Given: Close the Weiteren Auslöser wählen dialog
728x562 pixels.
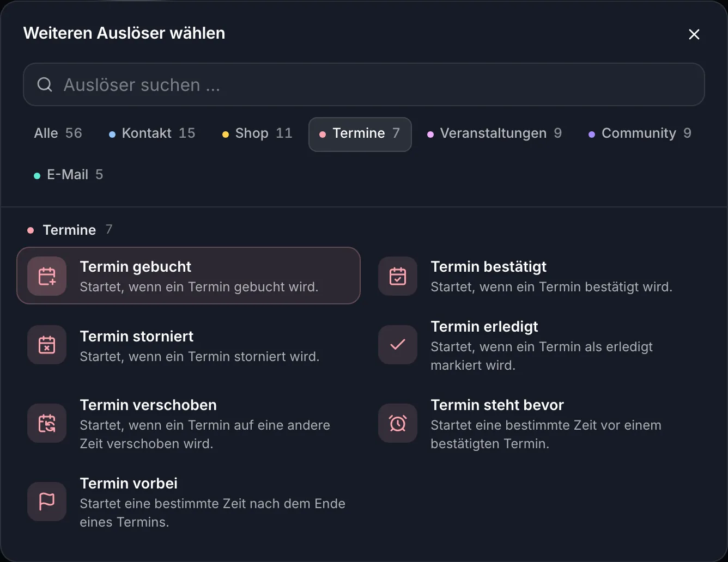Looking at the screenshot, I should (x=694, y=34).
